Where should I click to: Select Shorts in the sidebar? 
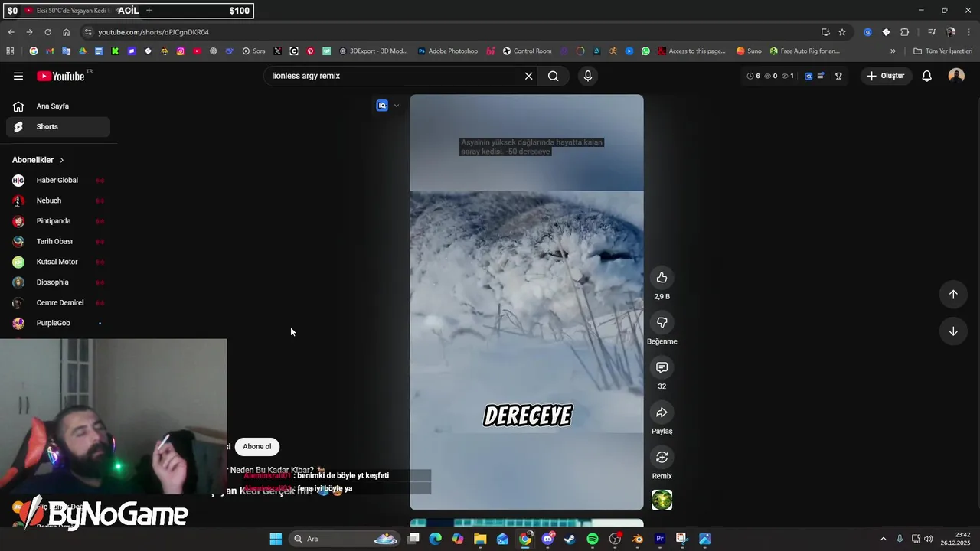pyautogui.click(x=58, y=127)
